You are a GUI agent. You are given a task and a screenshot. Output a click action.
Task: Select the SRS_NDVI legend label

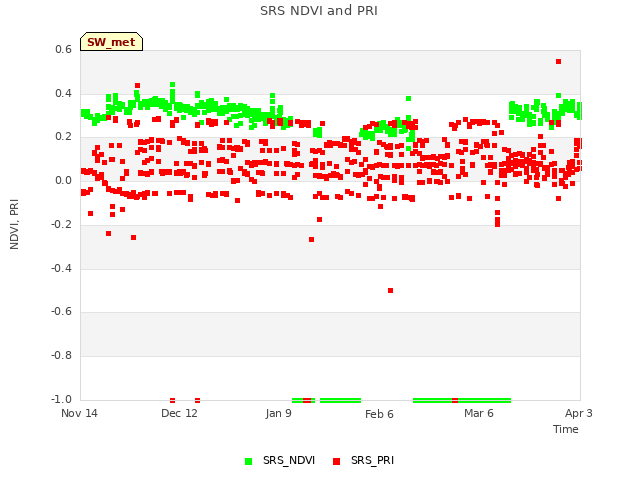coord(289,460)
